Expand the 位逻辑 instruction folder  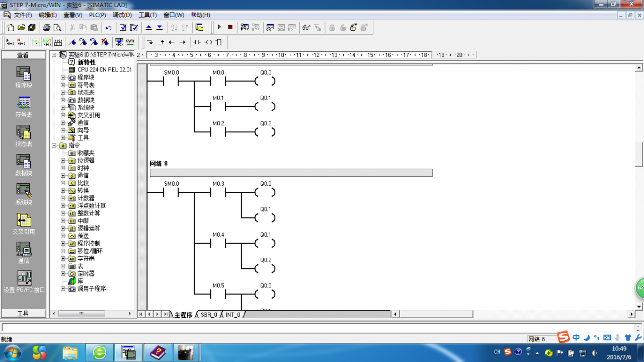63,161
